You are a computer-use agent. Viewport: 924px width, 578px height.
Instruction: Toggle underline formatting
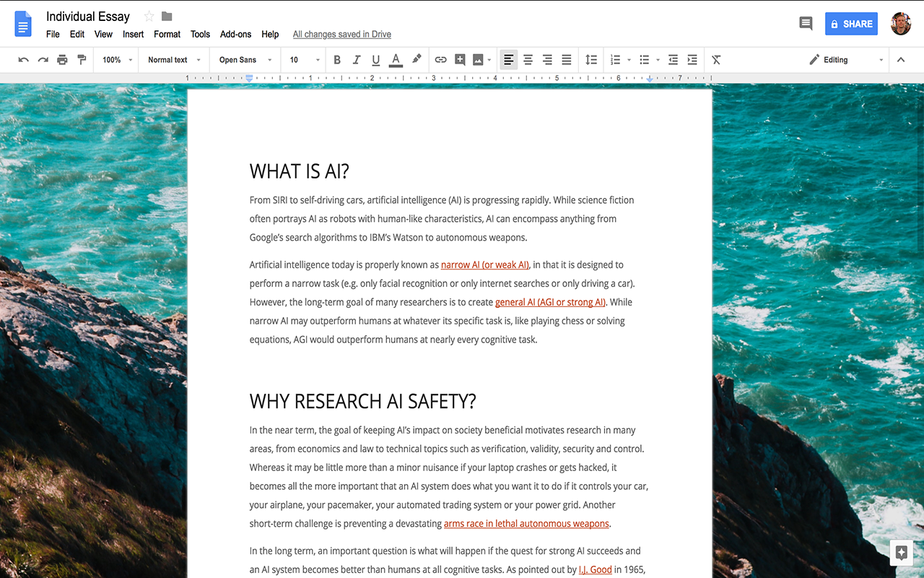[375, 59]
